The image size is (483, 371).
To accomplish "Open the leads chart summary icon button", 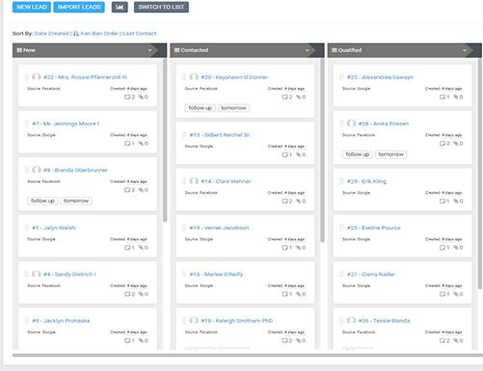I will (120, 7).
